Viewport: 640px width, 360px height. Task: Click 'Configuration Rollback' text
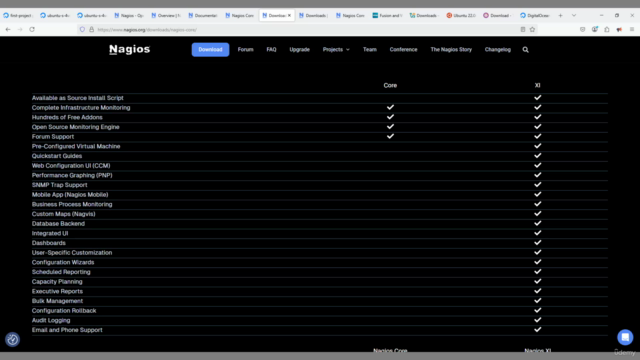pyautogui.click(x=64, y=311)
